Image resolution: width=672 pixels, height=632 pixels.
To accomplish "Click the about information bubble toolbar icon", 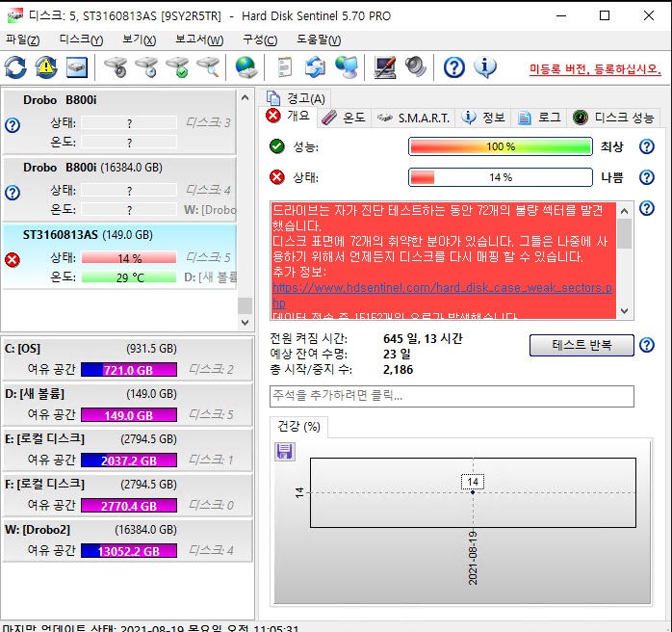I will click(485, 67).
